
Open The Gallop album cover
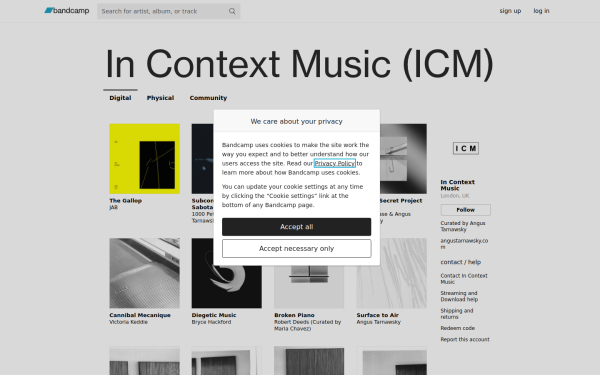145,159
